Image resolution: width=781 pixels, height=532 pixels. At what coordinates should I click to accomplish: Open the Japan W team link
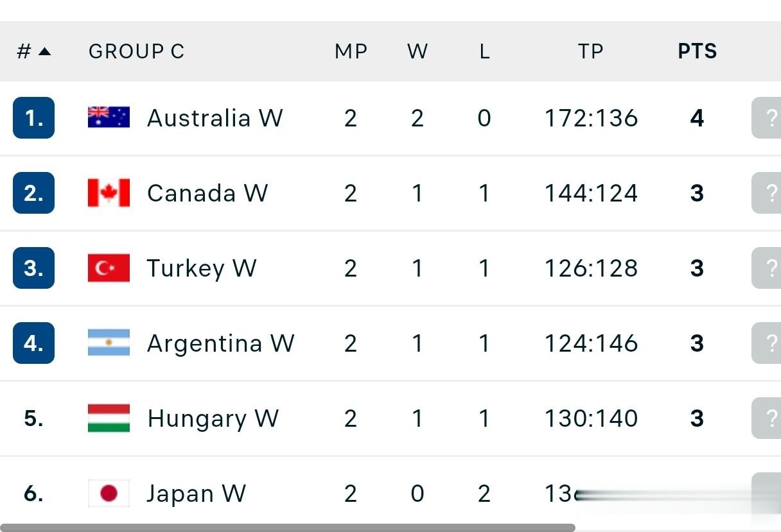click(196, 493)
